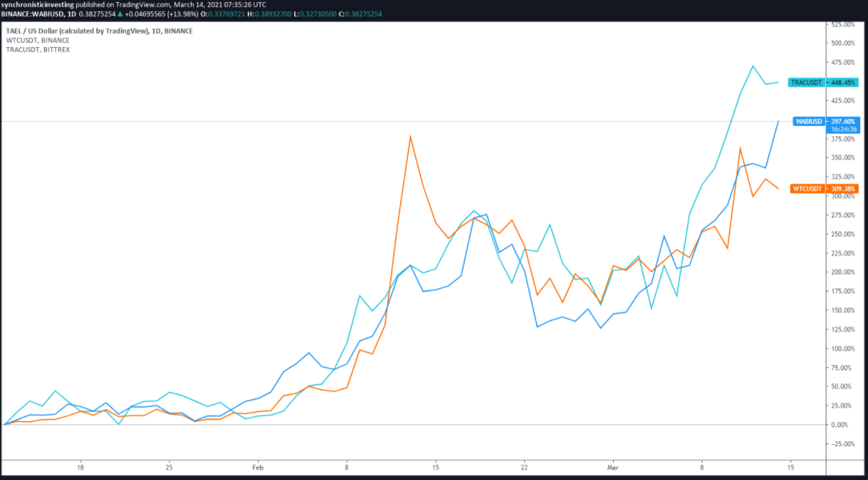Click the '18' date axis label
Image resolution: width=868 pixels, height=480 pixels.
tap(80, 467)
